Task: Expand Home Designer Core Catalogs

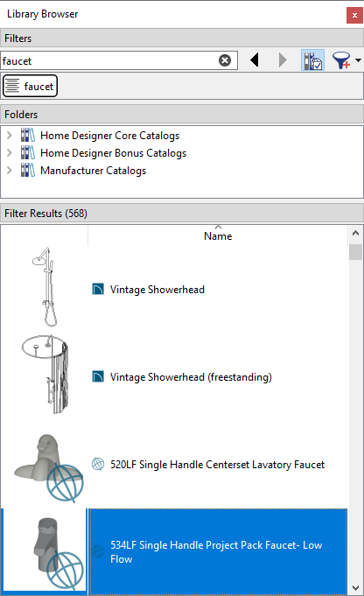Action: 10,135
